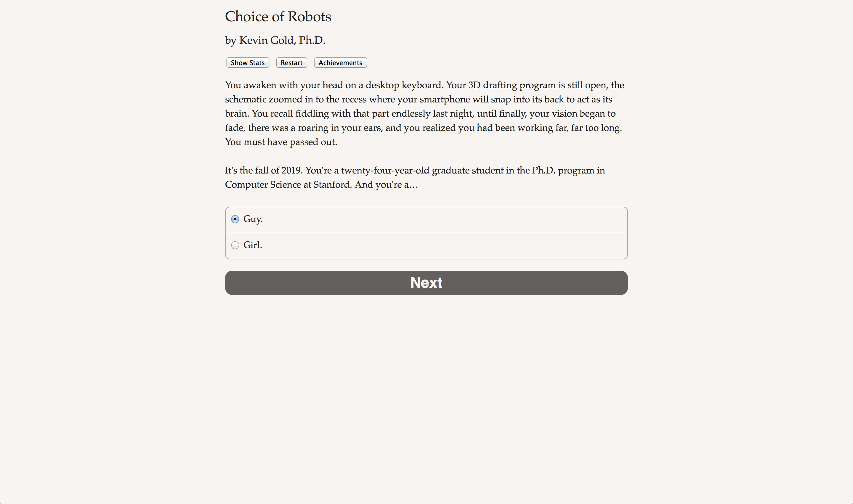Click the author line "by Kevin Gold, Ph.D."

tap(275, 40)
